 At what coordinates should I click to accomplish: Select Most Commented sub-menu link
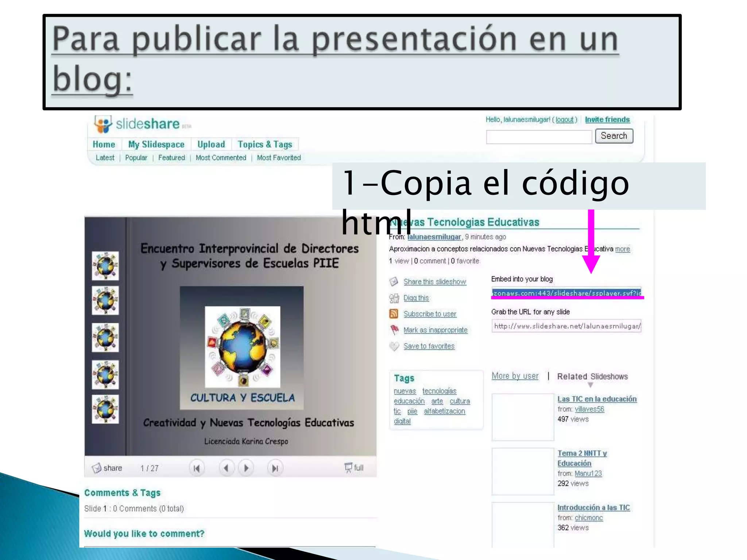point(221,157)
